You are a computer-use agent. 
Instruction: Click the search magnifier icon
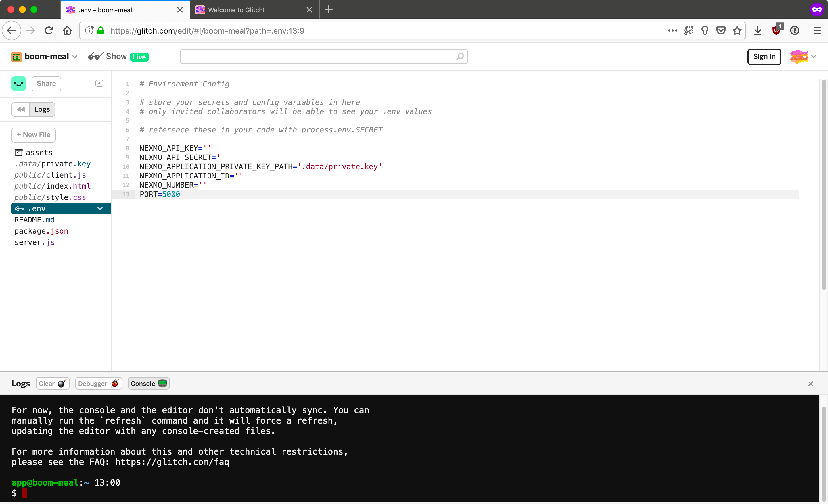coord(460,56)
